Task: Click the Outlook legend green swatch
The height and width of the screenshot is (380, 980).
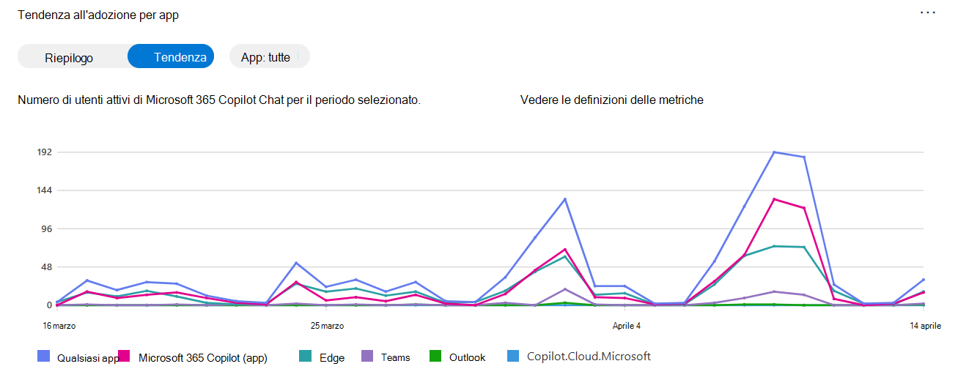Action: tap(435, 357)
